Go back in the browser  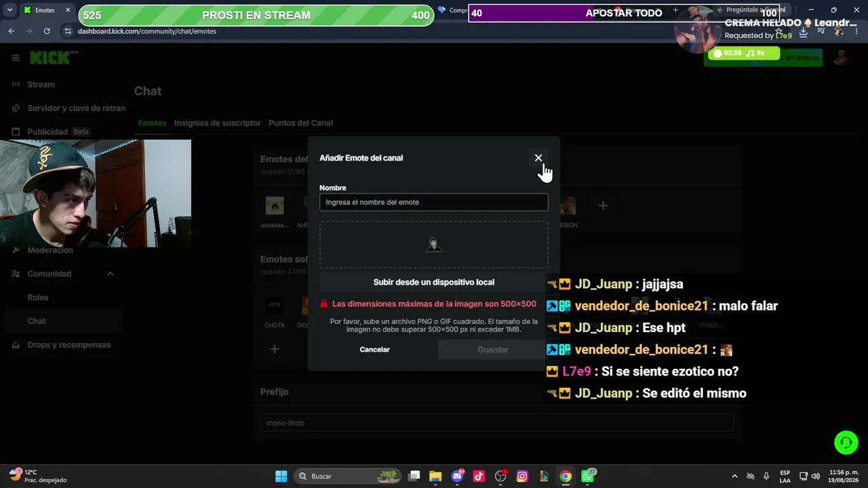click(x=12, y=31)
